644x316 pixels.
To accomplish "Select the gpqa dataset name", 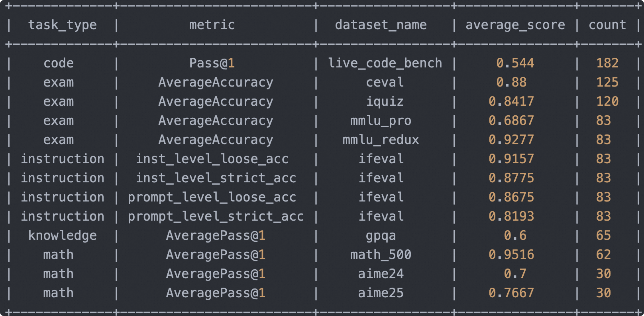I will pyautogui.click(x=381, y=236).
